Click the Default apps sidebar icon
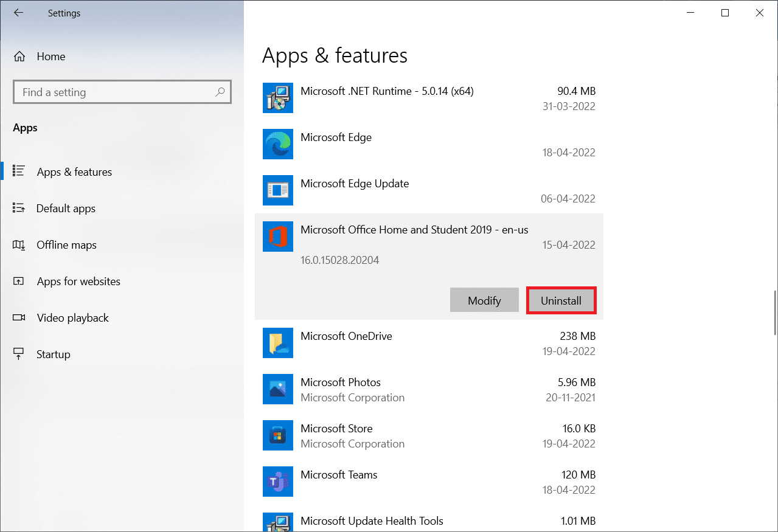Image resolution: width=778 pixels, height=532 pixels. point(18,209)
